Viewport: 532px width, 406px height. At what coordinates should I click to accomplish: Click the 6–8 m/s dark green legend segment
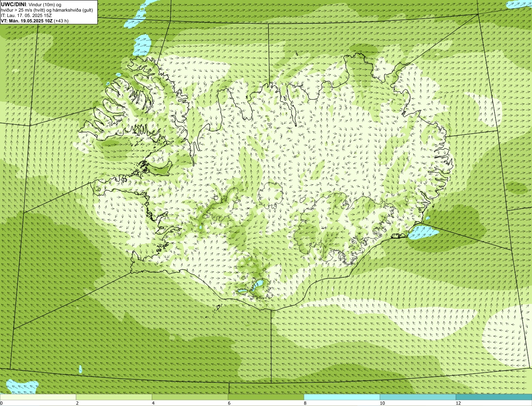pyautogui.click(x=266, y=397)
